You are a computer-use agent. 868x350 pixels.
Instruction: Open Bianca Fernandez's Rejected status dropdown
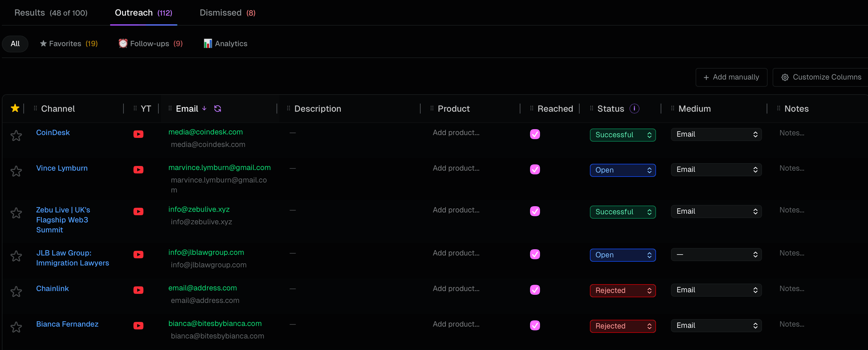[623, 326]
